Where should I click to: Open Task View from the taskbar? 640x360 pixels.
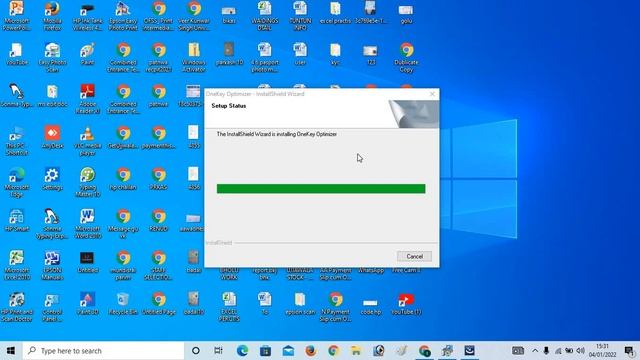218,351
